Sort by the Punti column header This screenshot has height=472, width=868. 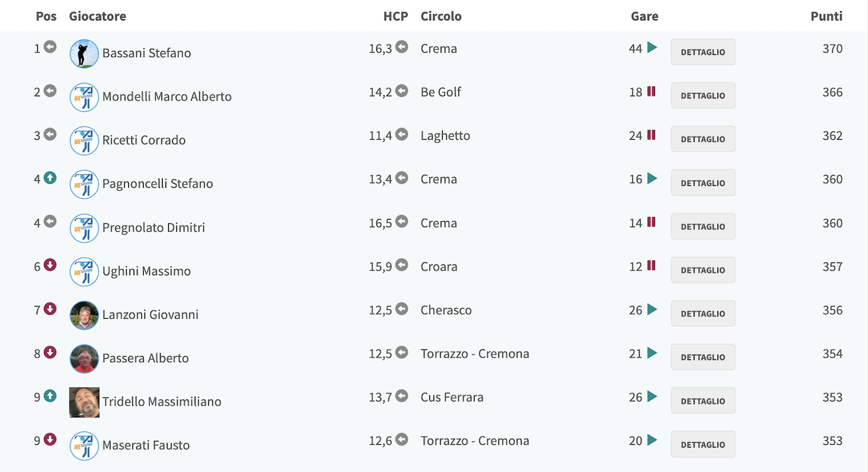pyautogui.click(x=827, y=16)
